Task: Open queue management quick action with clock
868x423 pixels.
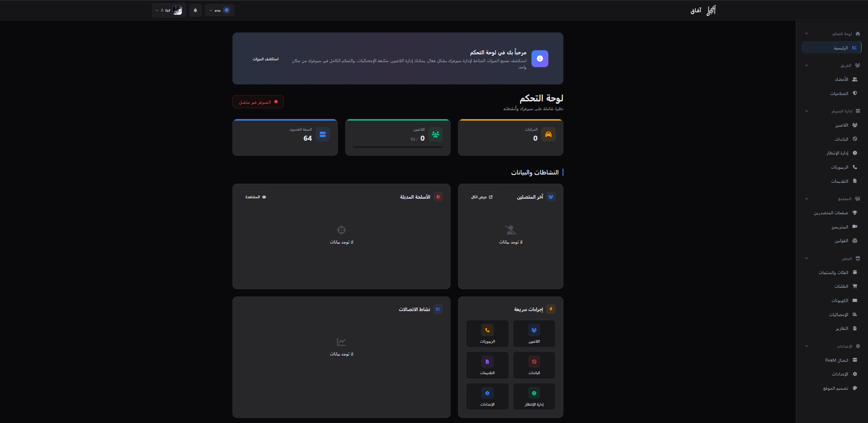Action: 534,397
